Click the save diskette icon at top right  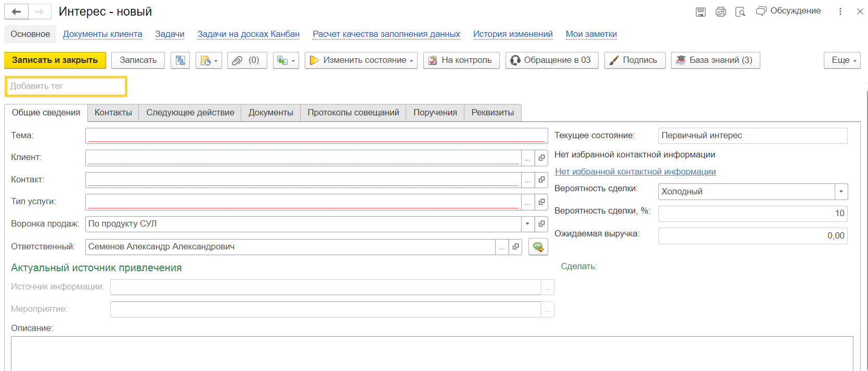701,11
